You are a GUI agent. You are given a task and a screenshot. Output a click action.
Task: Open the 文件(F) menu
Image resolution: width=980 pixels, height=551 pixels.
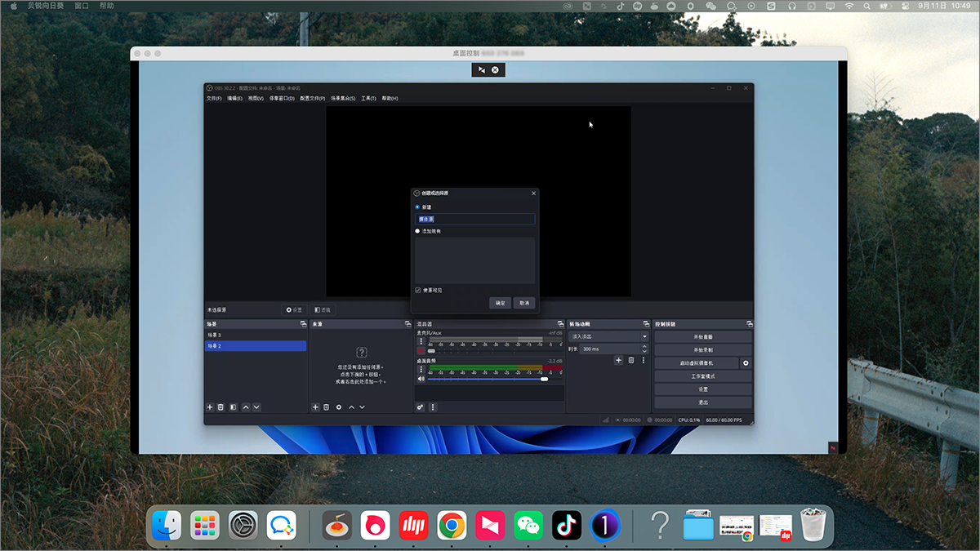(x=214, y=98)
